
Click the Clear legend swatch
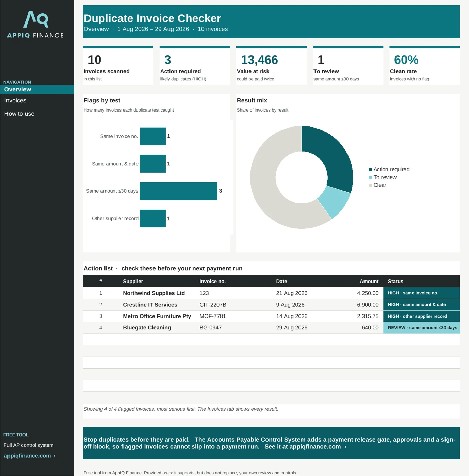point(370,185)
